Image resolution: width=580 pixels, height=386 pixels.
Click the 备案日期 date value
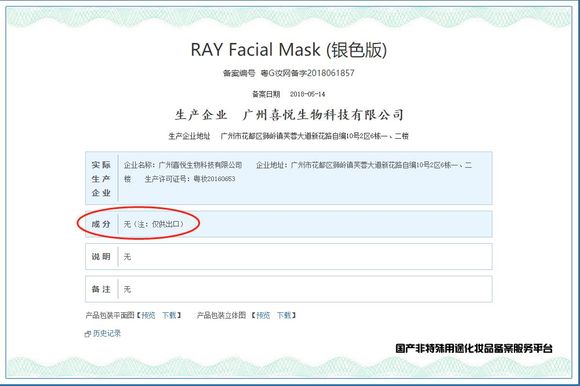pos(307,94)
